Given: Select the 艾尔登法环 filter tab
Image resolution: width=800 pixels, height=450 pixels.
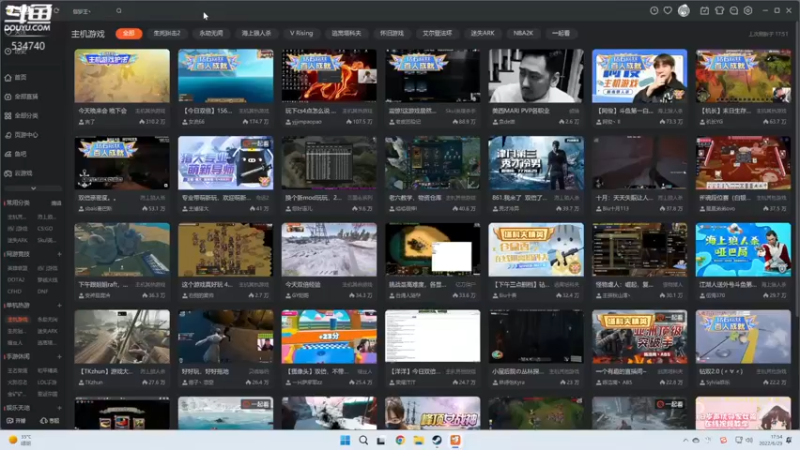Looking at the screenshot, I should point(437,33).
